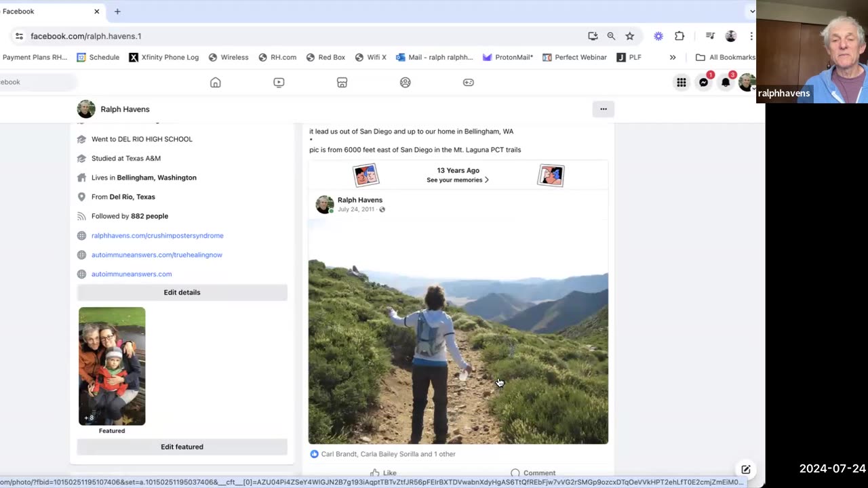The width and height of the screenshot is (868, 488).
Task: Open Xfinity Phone Log bookmark
Action: (163, 58)
